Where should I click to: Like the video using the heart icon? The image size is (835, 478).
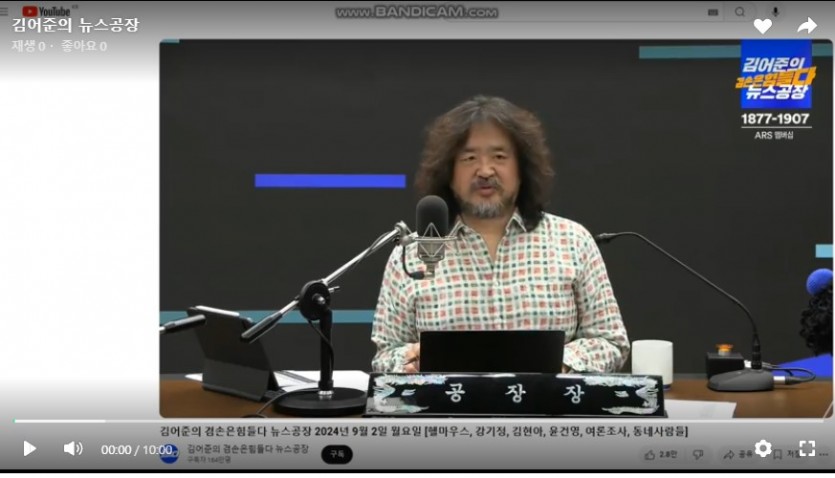763,26
